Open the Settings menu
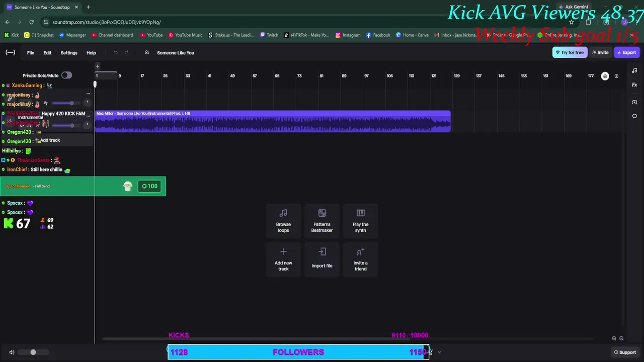644x362 pixels. point(69,53)
